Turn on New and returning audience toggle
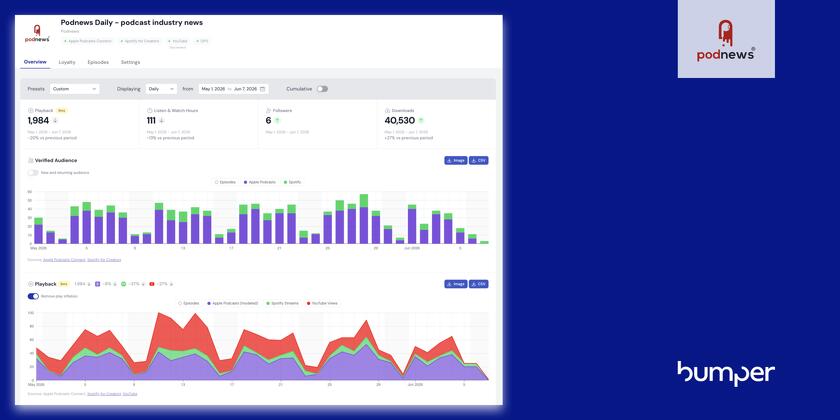Image resolution: width=840 pixels, height=420 pixels. [33, 172]
